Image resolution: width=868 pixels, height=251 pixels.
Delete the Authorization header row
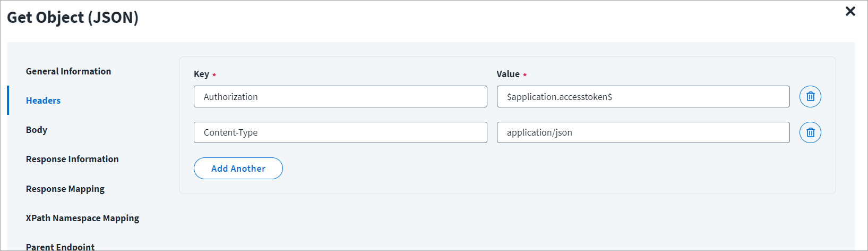pyautogui.click(x=810, y=97)
